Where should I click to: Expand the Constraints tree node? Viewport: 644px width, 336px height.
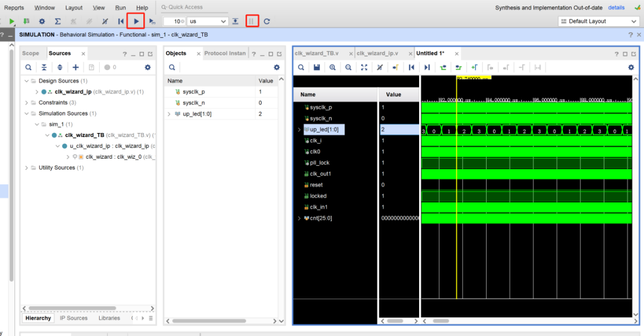[27, 103]
